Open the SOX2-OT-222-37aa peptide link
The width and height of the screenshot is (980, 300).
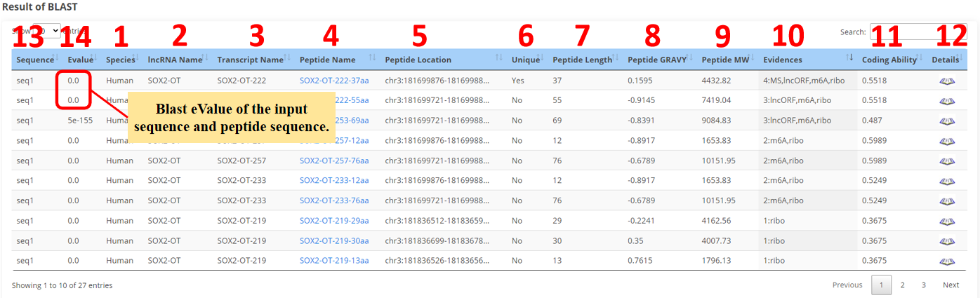[x=334, y=81]
